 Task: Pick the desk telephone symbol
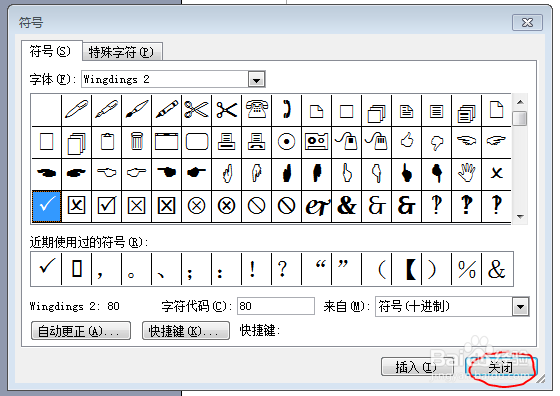click(x=256, y=110)
